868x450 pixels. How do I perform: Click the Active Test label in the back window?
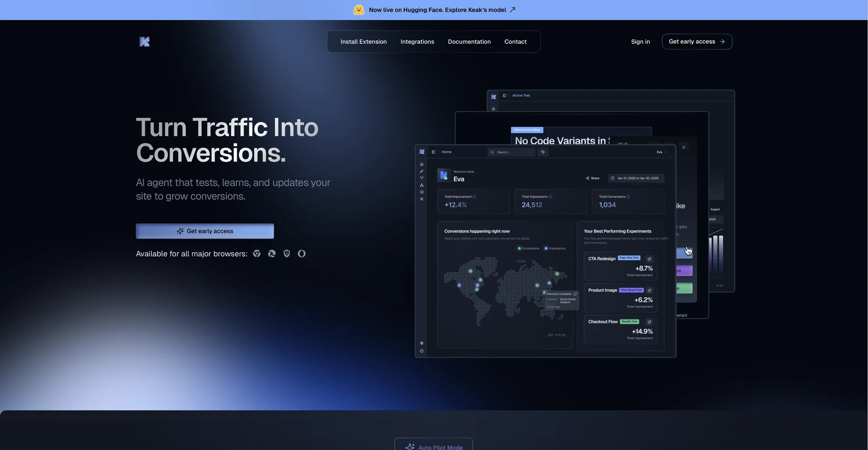click(521, 95)
